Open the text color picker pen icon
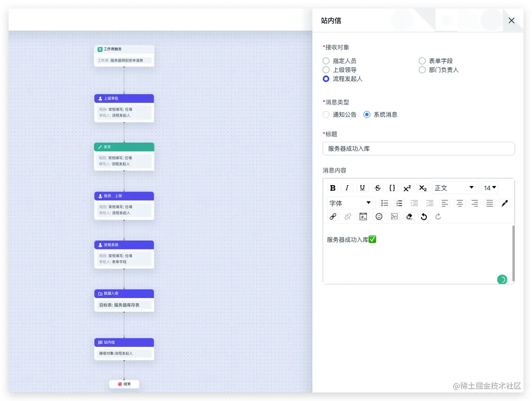 pos(505,203)
